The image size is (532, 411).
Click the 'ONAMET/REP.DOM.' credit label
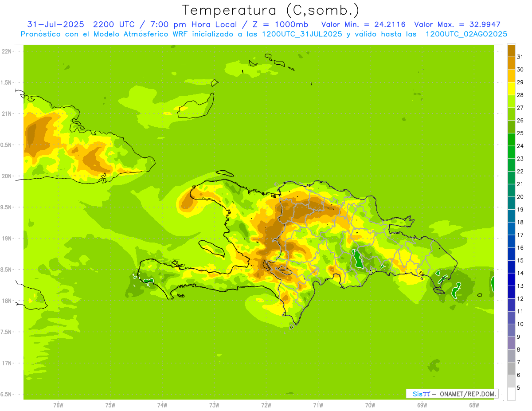pyautogui.click(x=467, y=394)
